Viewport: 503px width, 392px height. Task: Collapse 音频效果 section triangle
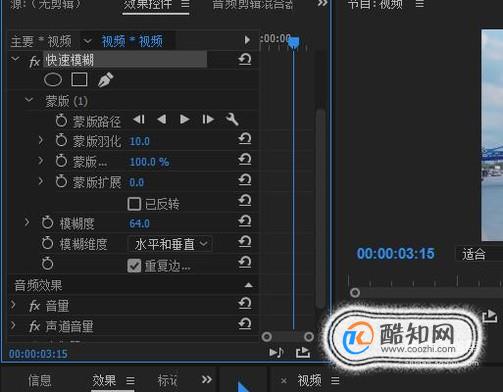click(248, 285)
